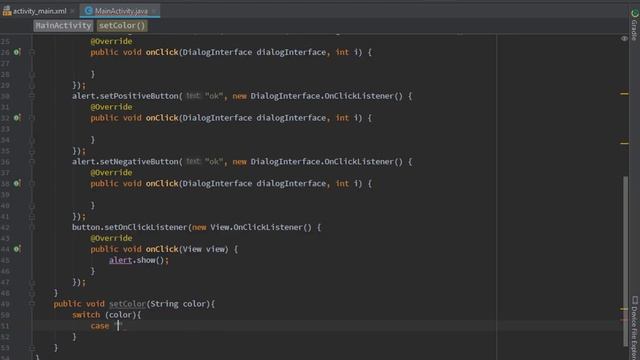Open the Device File Explorer panel
The height and width of the screenshot is (360, 640).
pos(635,327)
